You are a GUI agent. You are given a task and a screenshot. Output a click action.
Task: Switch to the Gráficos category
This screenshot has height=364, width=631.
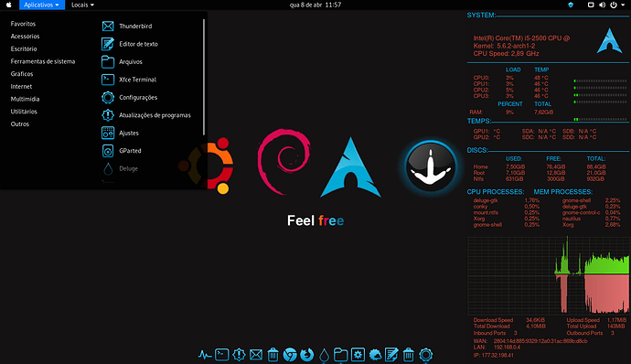pyautogui.click(x=22, y=74)
